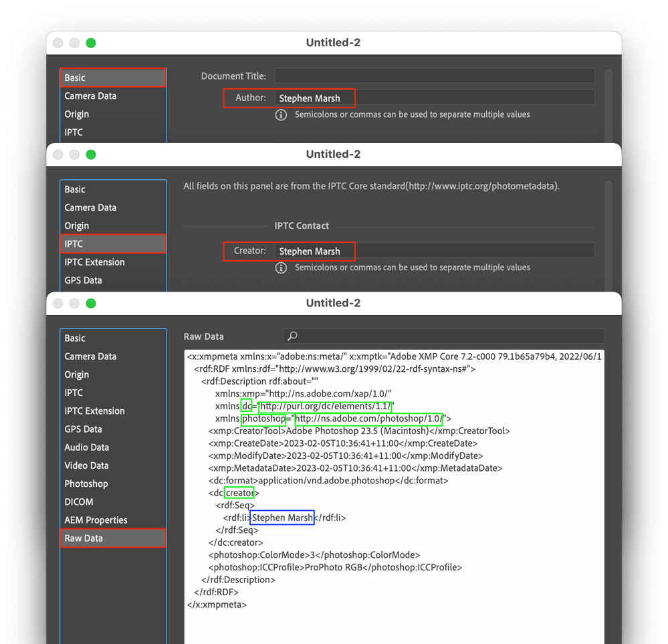668x644 pixels.
Task: Click Stephen Marsh text in raw XMP
Action: click(x=282, y=518)
